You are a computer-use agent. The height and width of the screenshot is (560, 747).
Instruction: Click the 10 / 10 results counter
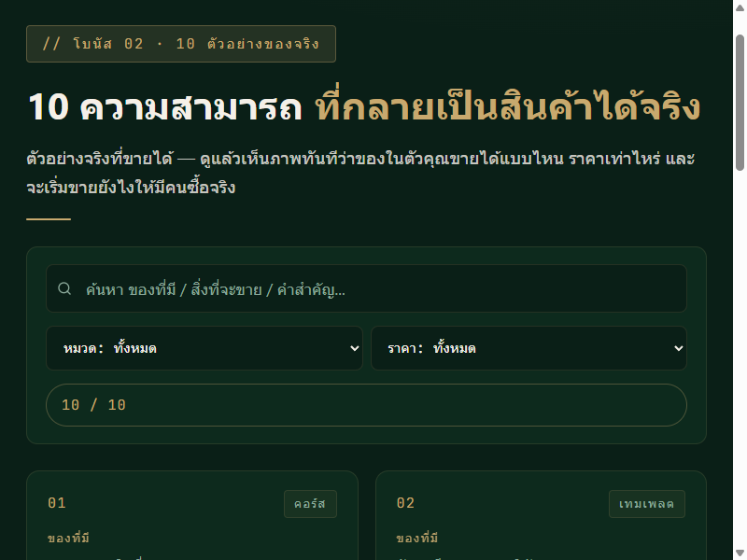[366, 405]
